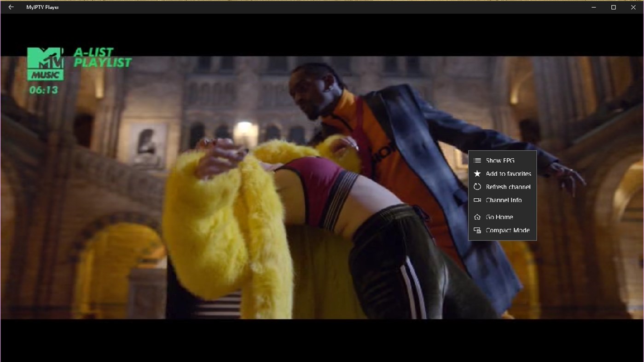This screenshot has height=362, width=644.
Task: Click the back arrow in the title bar
Action: pyautogui.click(x=10, y=7)
